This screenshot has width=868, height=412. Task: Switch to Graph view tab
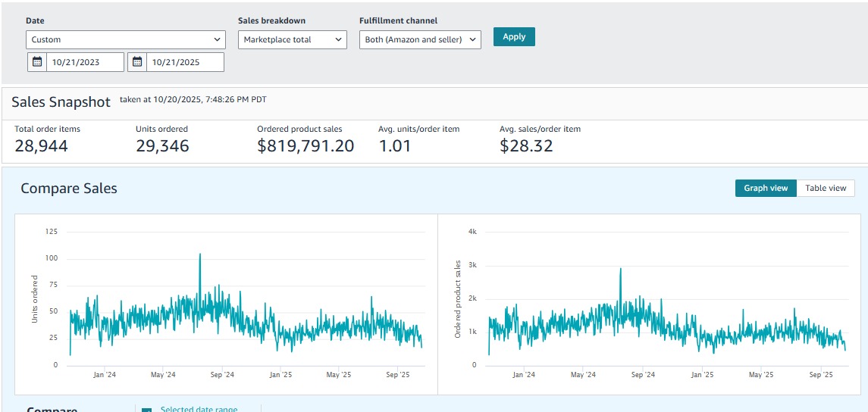coord(766,188)
